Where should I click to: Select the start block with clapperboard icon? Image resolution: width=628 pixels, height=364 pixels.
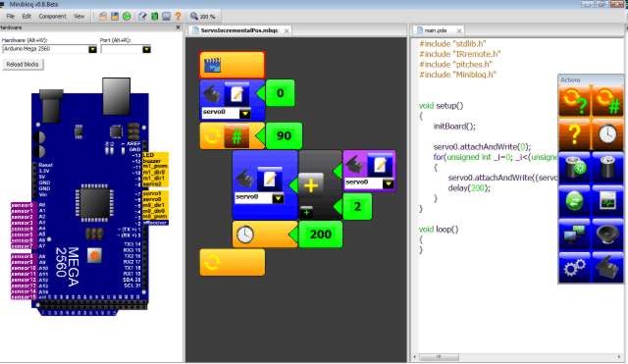[x=232, y=65]
